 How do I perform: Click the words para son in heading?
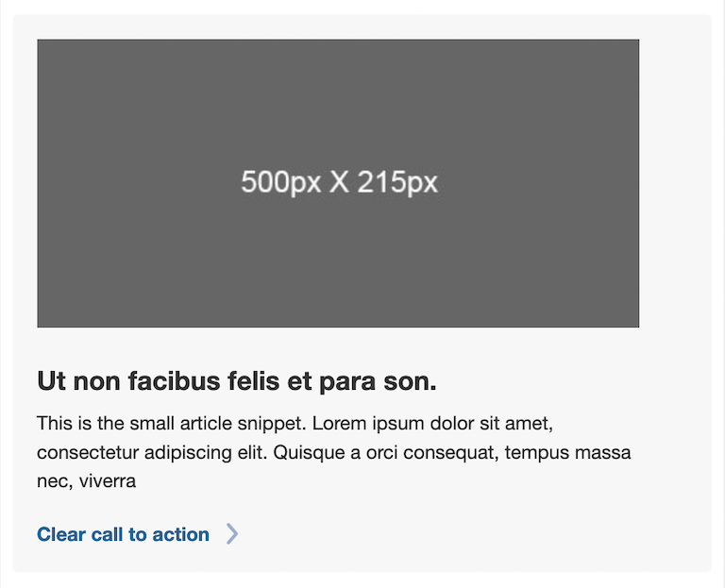pos(377,382)
